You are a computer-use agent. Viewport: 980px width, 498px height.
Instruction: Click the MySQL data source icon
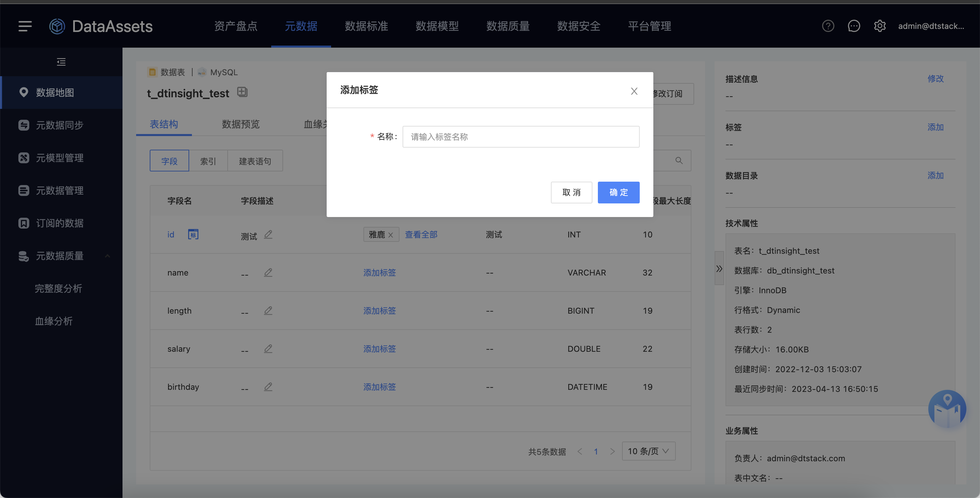(x=202, y=72)
